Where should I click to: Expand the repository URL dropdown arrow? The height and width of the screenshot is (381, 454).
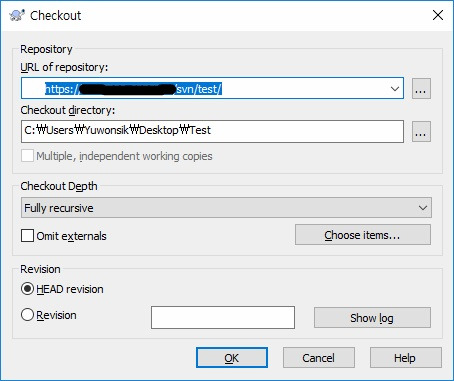395,89
